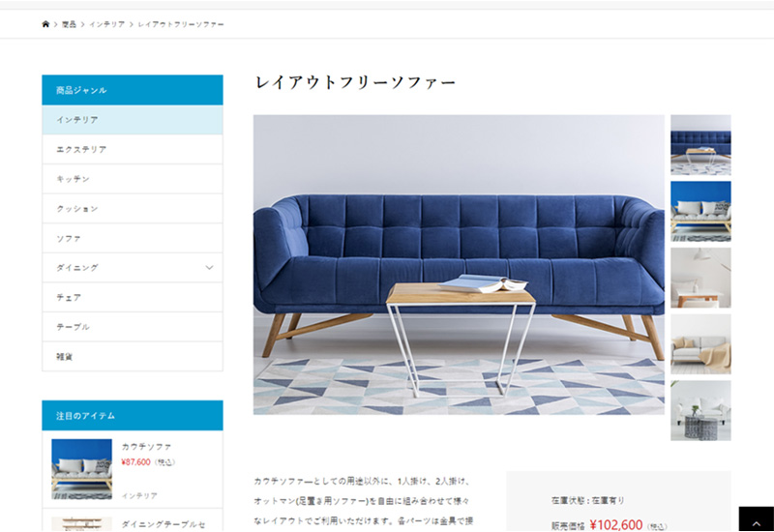Open the 雑貨 category

pos(133,356)
